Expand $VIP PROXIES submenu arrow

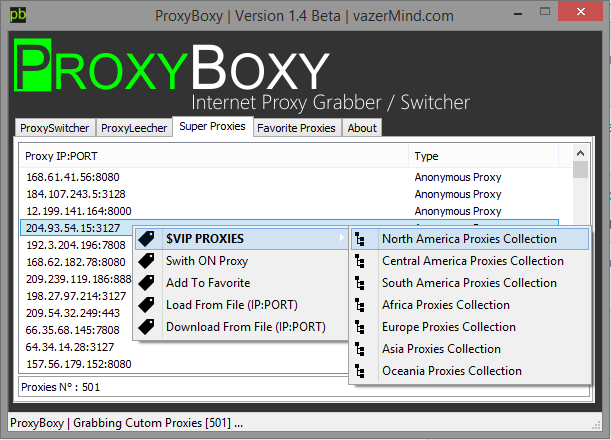tap(341, 237)
